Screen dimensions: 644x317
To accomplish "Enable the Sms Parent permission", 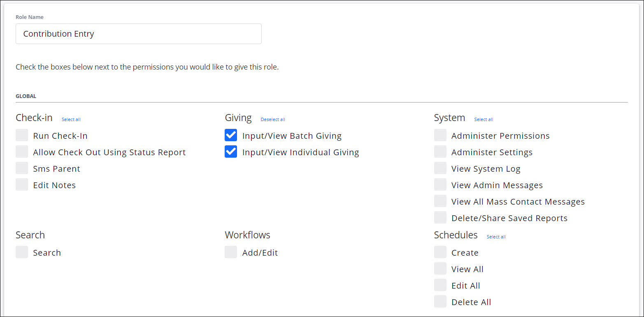I will coord(22,168).
